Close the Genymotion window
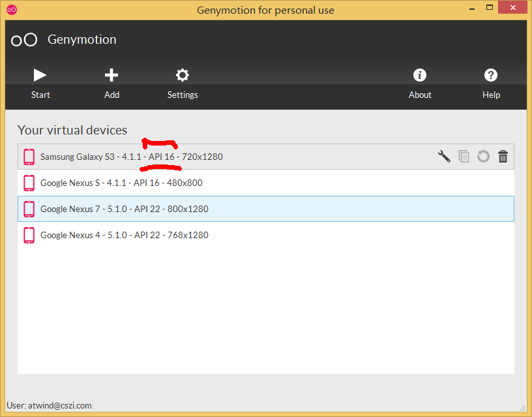This screenshot has width=532, height=417. click(512, 7)
